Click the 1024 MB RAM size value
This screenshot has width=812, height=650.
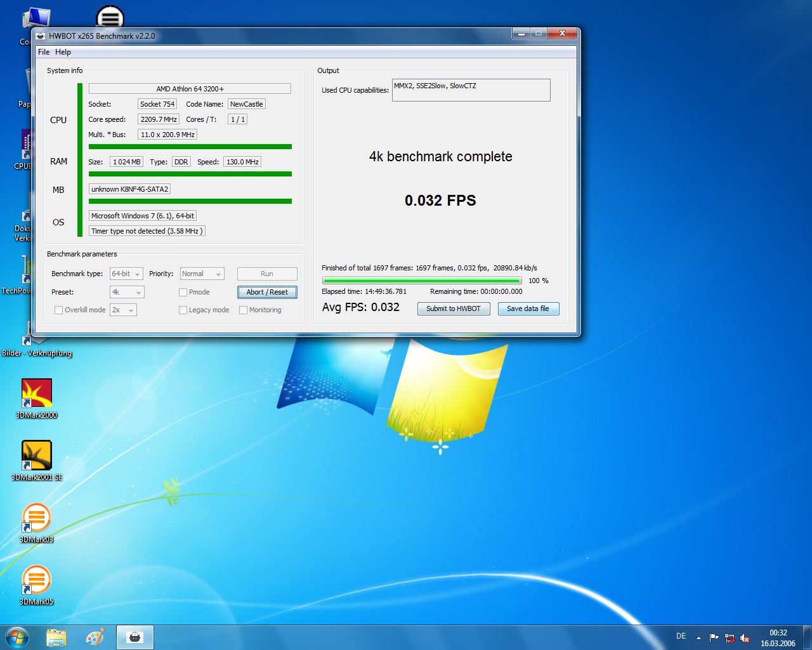point(127,162)
